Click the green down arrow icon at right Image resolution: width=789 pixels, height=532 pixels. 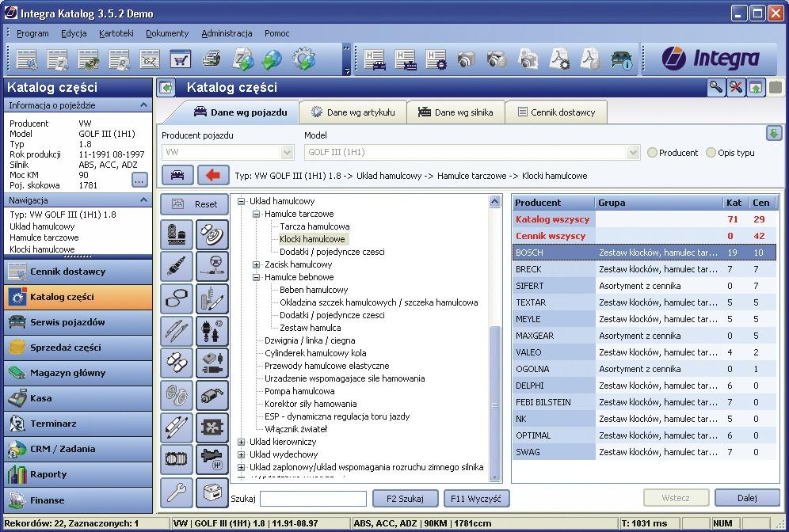pos(774,133)
